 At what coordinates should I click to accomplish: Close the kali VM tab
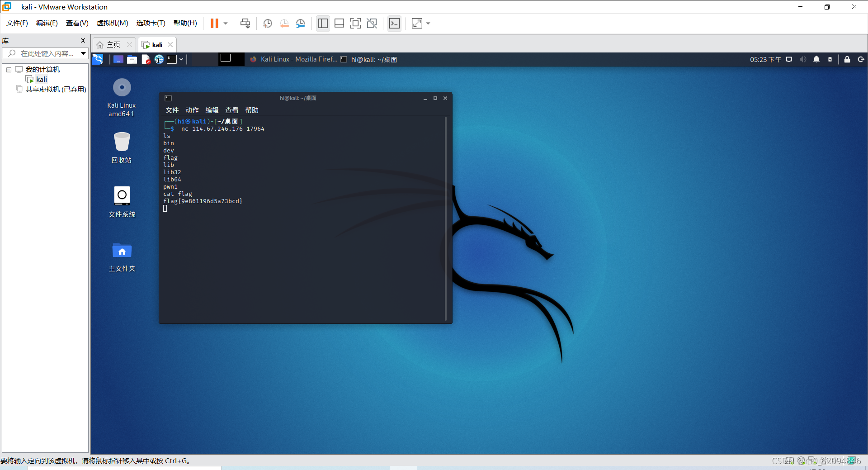point(170,44)
